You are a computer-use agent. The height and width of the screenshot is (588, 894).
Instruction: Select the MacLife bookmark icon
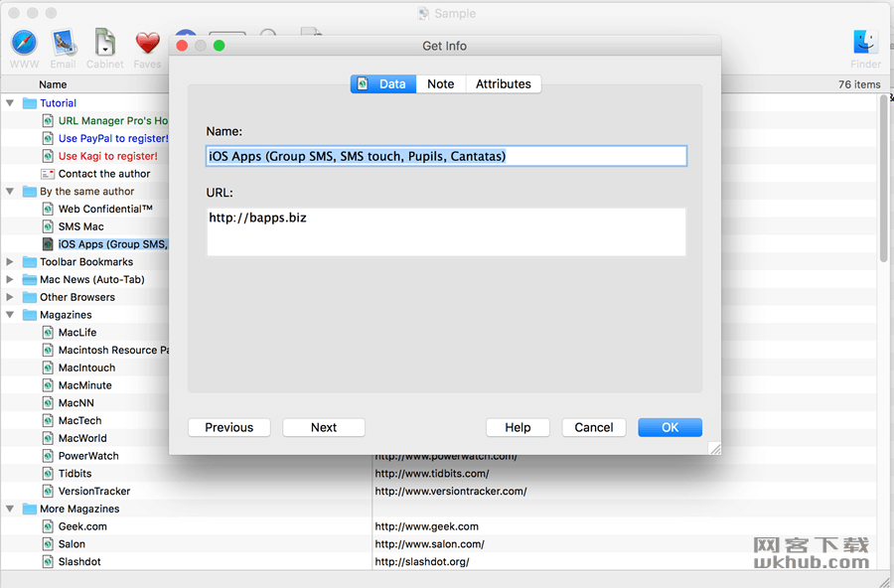pyautogui.click(x=48, y=333)
